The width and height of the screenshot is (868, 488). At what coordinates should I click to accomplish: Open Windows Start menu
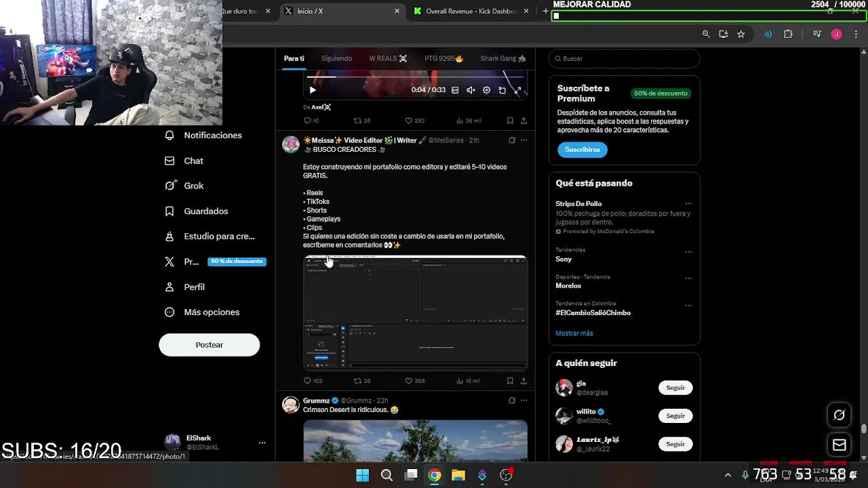point(363,475)
